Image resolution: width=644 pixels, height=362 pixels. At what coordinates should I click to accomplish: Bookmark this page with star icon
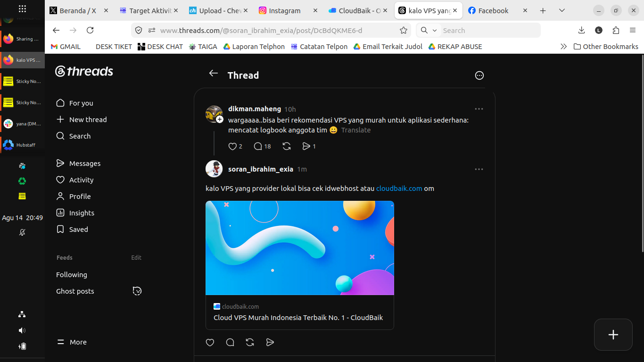click(404, 30)
